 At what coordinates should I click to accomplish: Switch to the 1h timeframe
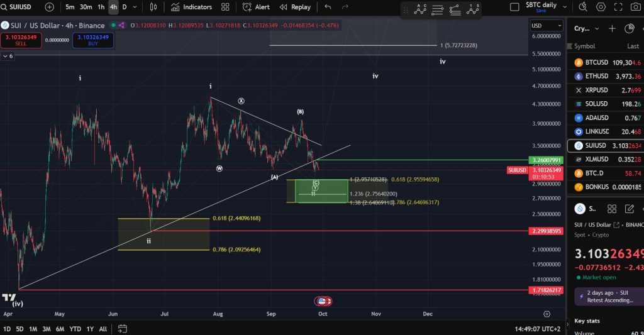(x=101, y=7)
